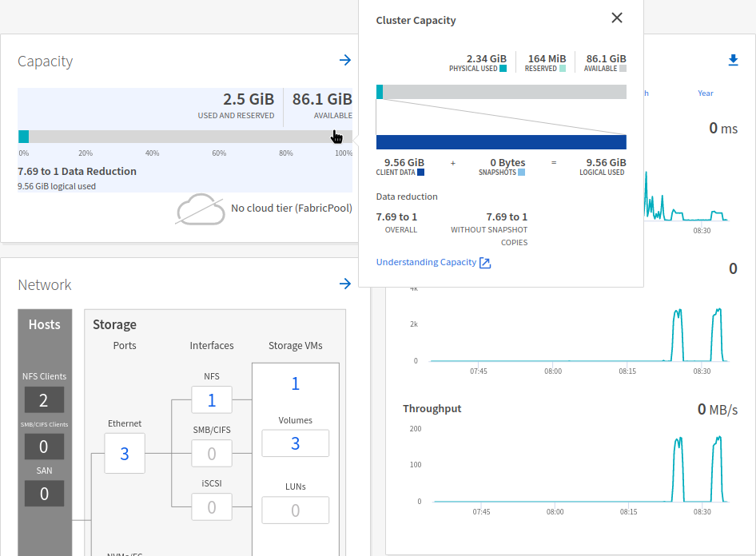Image resolution: width=756 pixels, height=556 pixels.
Task: Click Client Data blue legend swatch
Action: point(420,172)
